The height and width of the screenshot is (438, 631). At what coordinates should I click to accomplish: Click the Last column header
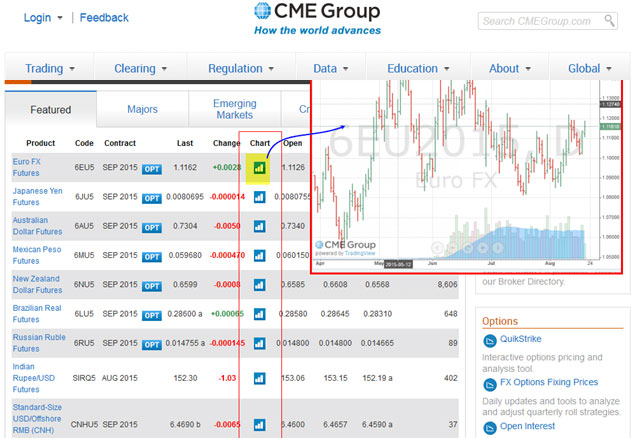click(185, 143)
